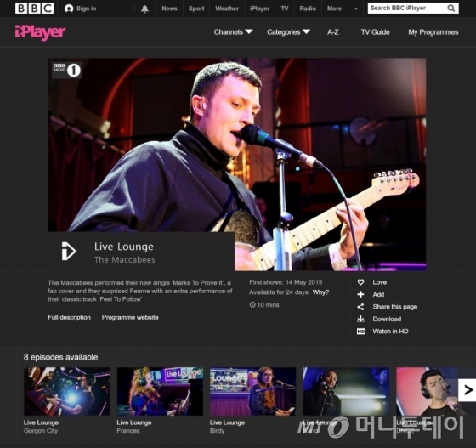Viewport: 476px width, 448px height.
Task: Select Watch in HD
Action: (x=390, y=332)
